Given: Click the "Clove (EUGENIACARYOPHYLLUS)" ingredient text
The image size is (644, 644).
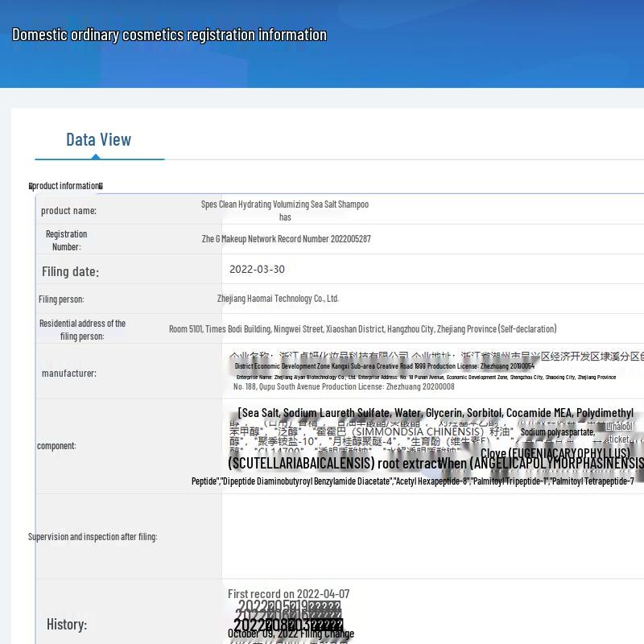Looking at the screenshot, I should pos(555,453).
